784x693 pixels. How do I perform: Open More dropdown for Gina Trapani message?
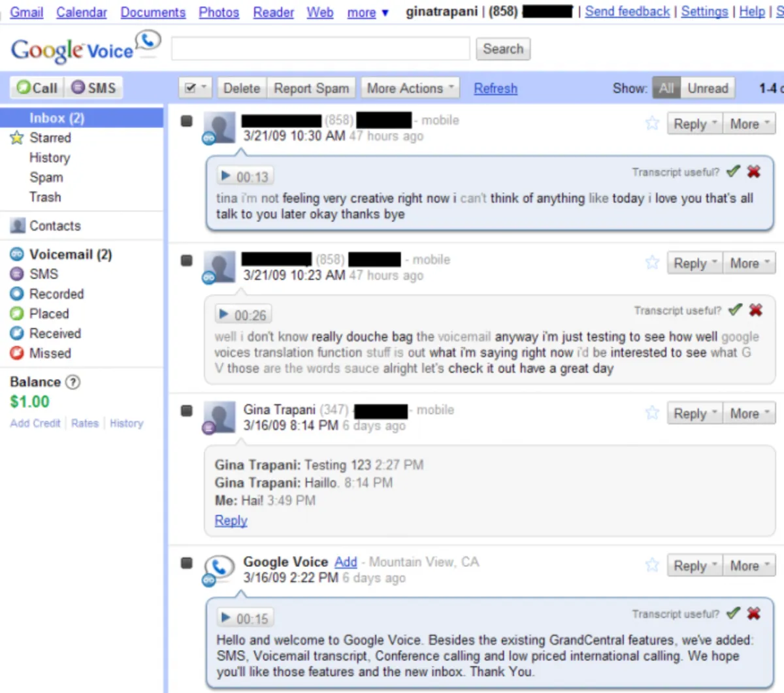[749, 413]
